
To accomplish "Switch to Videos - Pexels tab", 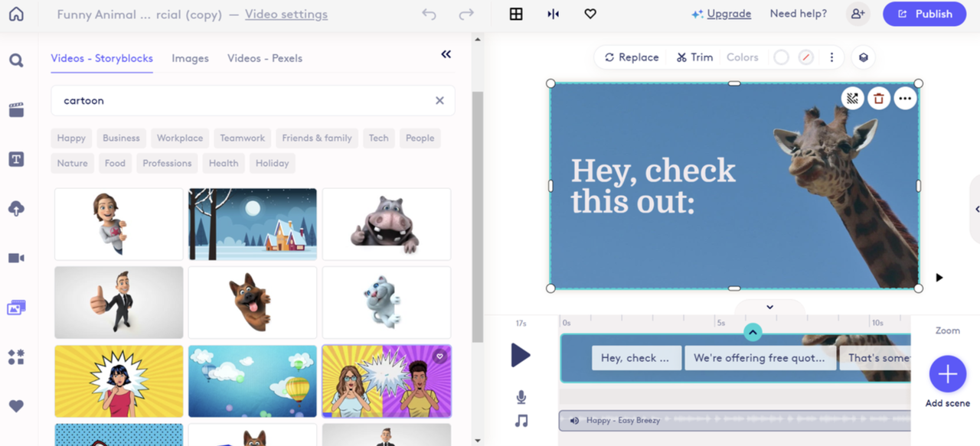I will point(265,58).
